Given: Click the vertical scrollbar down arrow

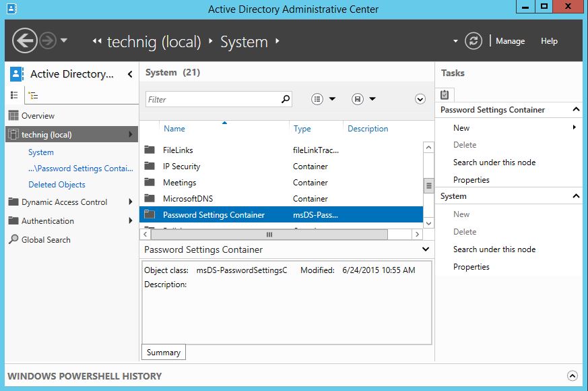Looking at the screenshot, I should click(x=428, y=223).
